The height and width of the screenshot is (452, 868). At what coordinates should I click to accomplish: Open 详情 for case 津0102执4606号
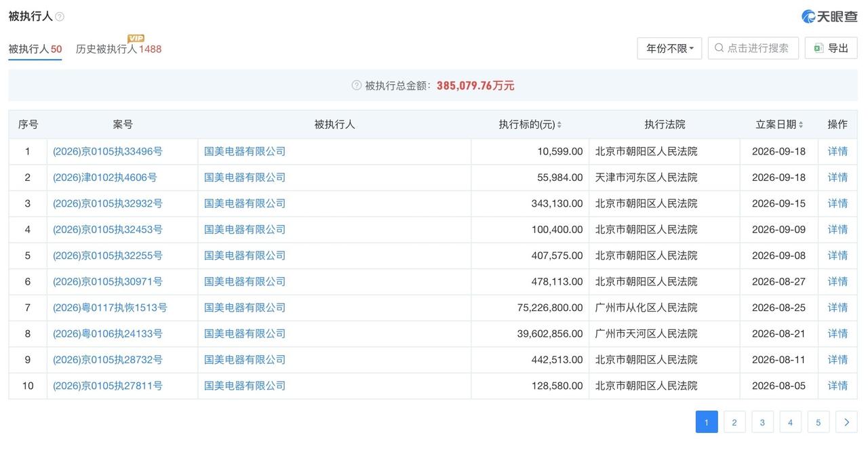pyautogui.click(x=837, y=178)
